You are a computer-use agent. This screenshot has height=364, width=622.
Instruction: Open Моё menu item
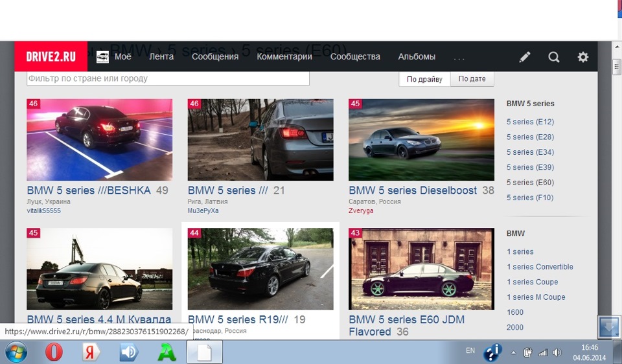tap(123, 57)
